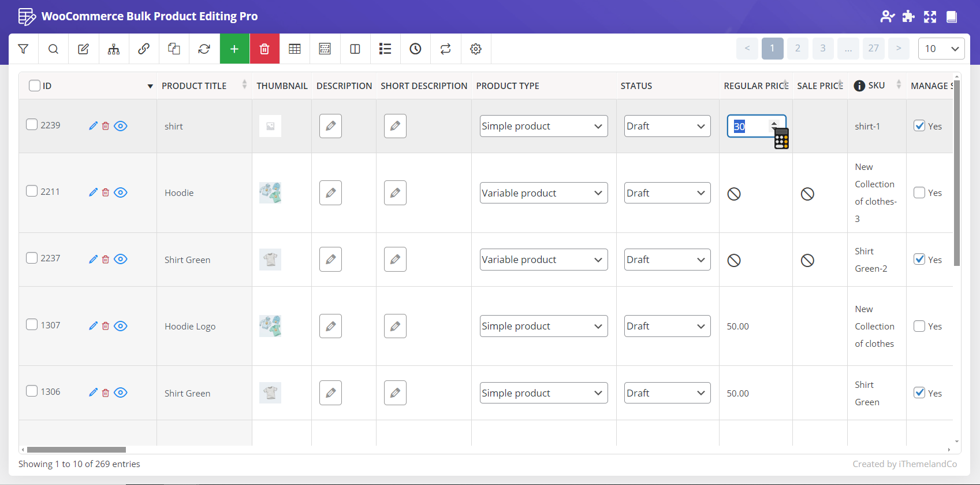Viewport: 980px width, 485px height.
Task: Expand the rows-per-page dropdown showing 10
Action: pos(941,49)
